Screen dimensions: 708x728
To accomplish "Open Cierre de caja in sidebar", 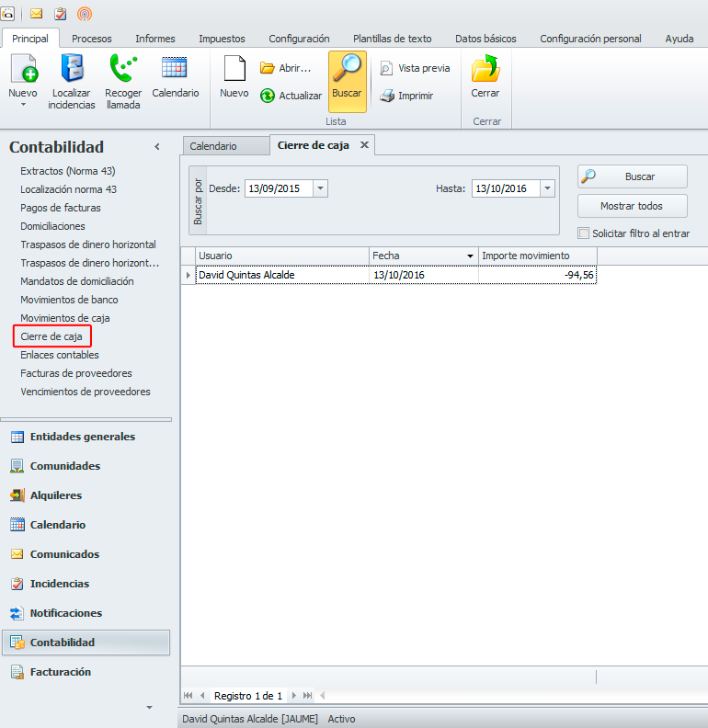I will click(x=51, y=336).
